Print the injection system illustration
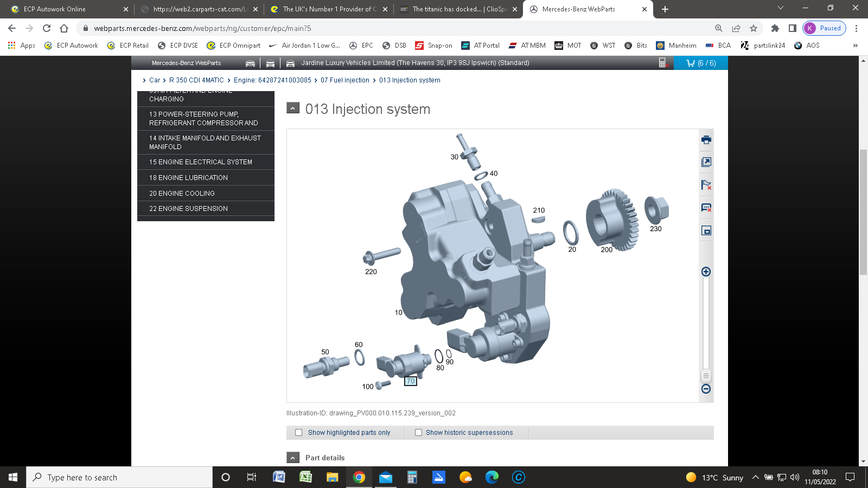 coord(706,140)
